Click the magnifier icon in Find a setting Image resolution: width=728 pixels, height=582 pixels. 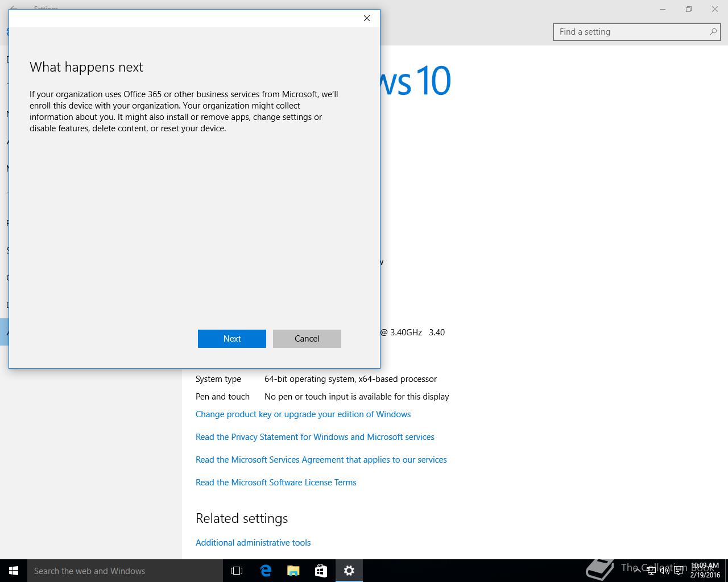click(x=713, y=32)
